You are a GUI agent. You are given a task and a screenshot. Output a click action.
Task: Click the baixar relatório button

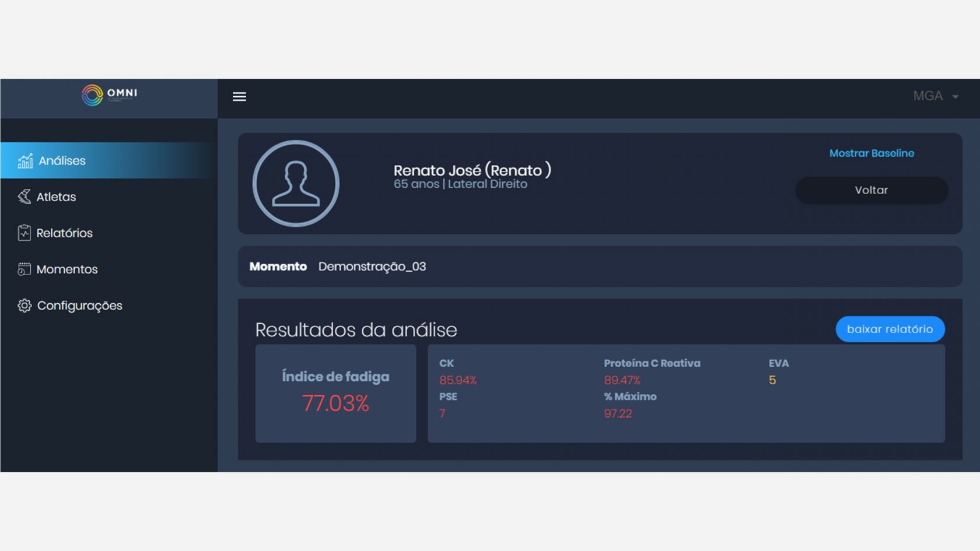pos(890,329)
